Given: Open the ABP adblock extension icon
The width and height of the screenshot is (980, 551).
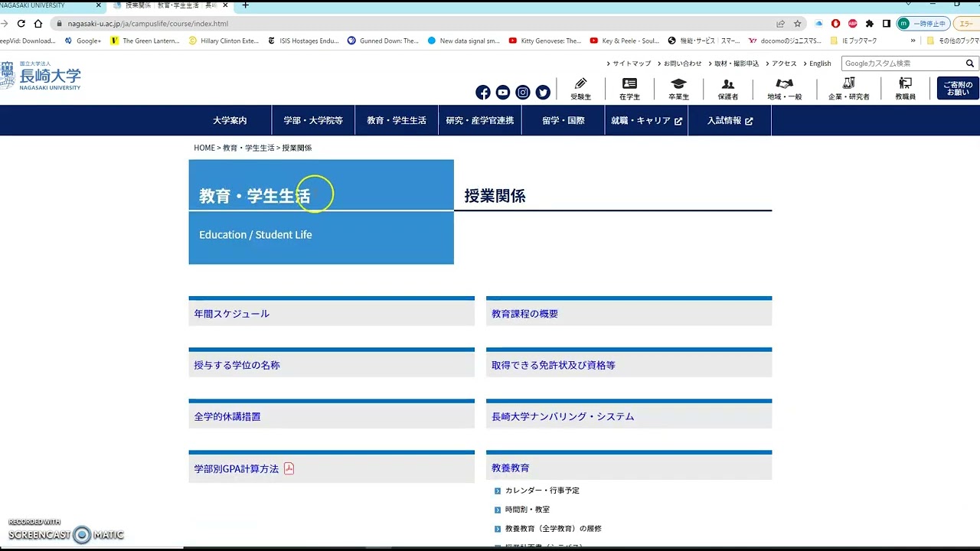Looking at the screenshot, I should 852,24.
